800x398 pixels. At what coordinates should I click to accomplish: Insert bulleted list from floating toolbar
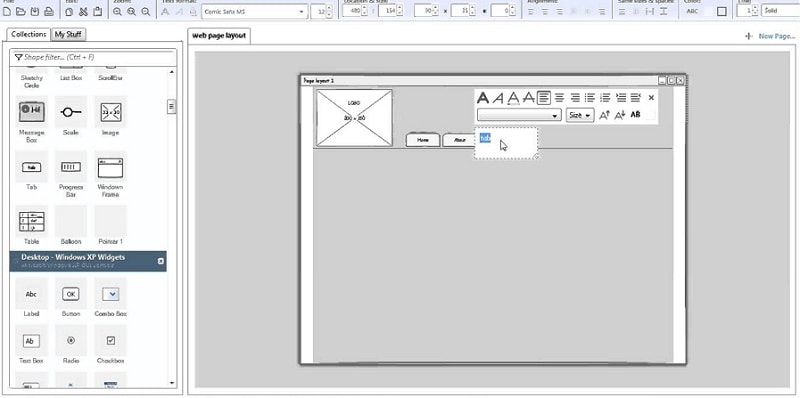(x=590, y=97)
